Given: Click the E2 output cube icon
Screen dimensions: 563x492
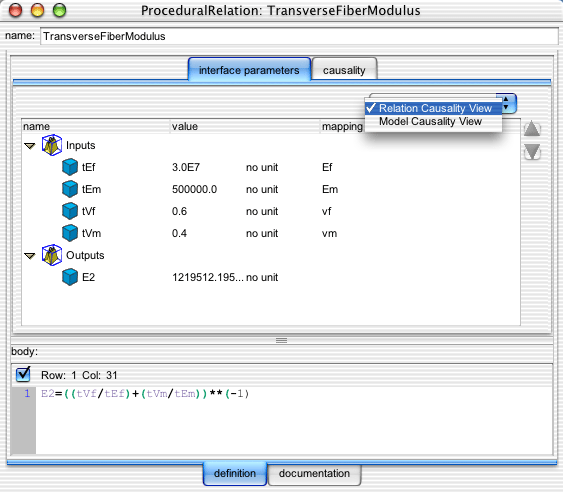Looking at the screenshot, I should coord(70,277).
